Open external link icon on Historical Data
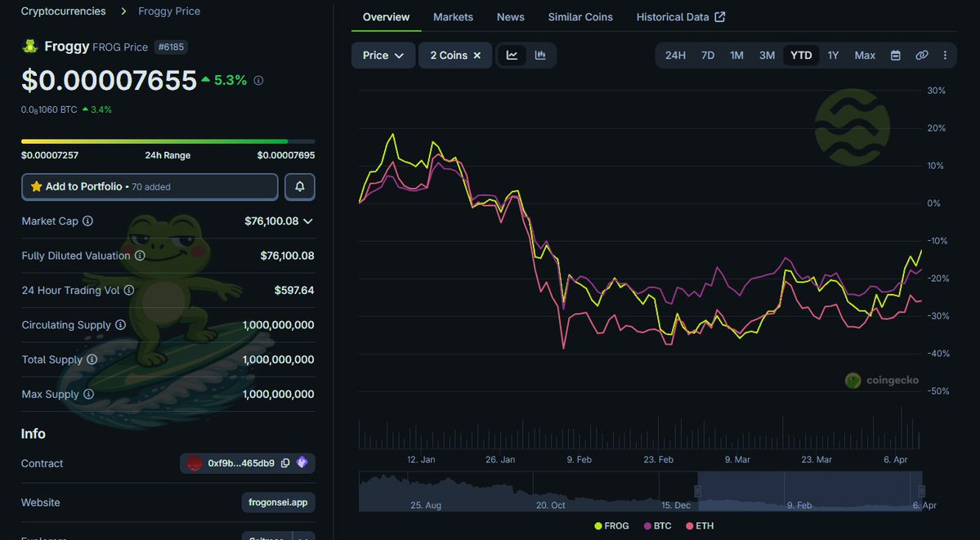 click(720, 17)
